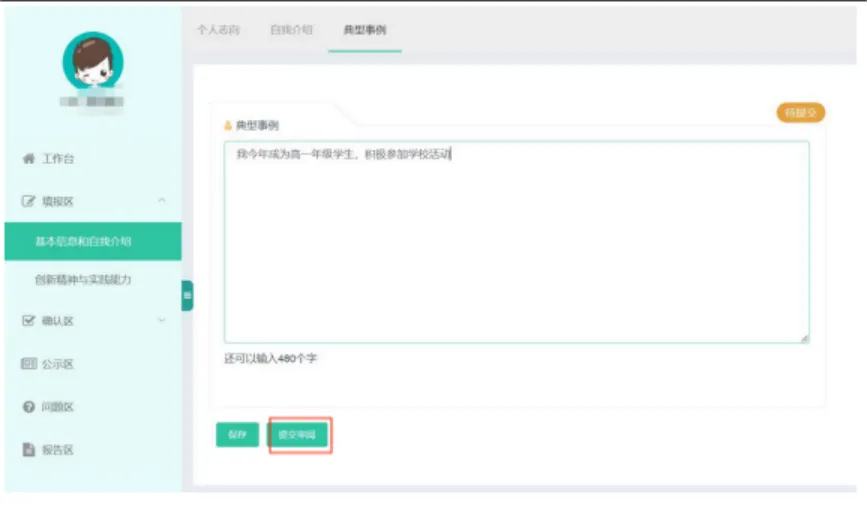Click the 填报区 edit pencil icon
The image size is (867, 506).
pyautogui.click(x=28, y=202)
